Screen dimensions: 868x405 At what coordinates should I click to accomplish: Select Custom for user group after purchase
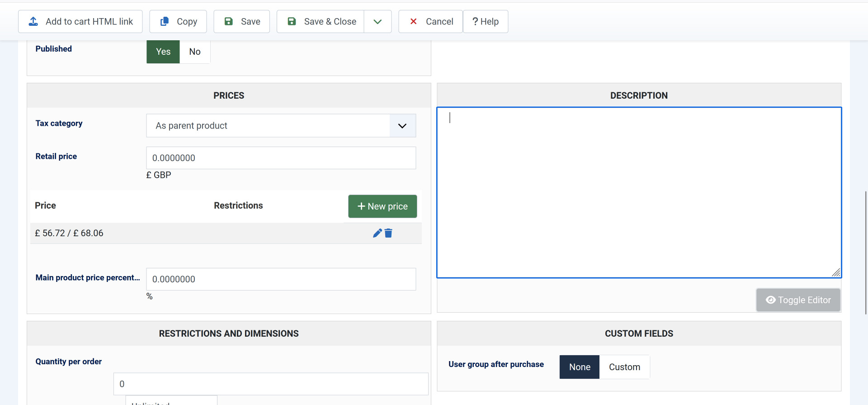[x=624, y=367]
